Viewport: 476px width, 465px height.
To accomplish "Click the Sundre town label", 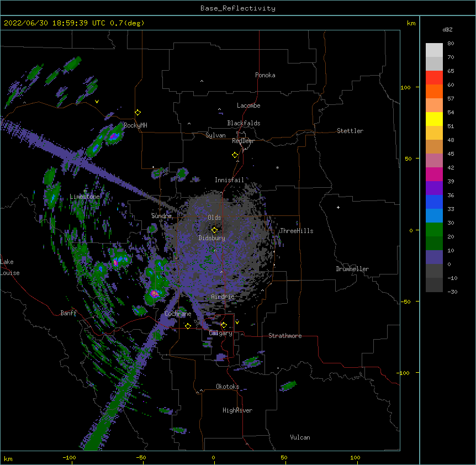I will click(161, 216).
